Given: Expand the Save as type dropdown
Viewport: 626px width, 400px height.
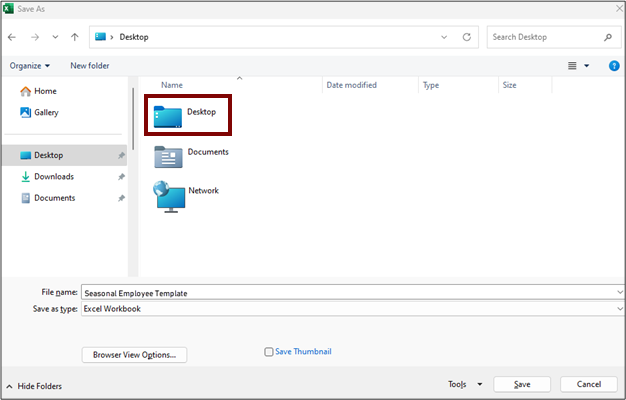Looking at the screenshot, I should (619, 309).
